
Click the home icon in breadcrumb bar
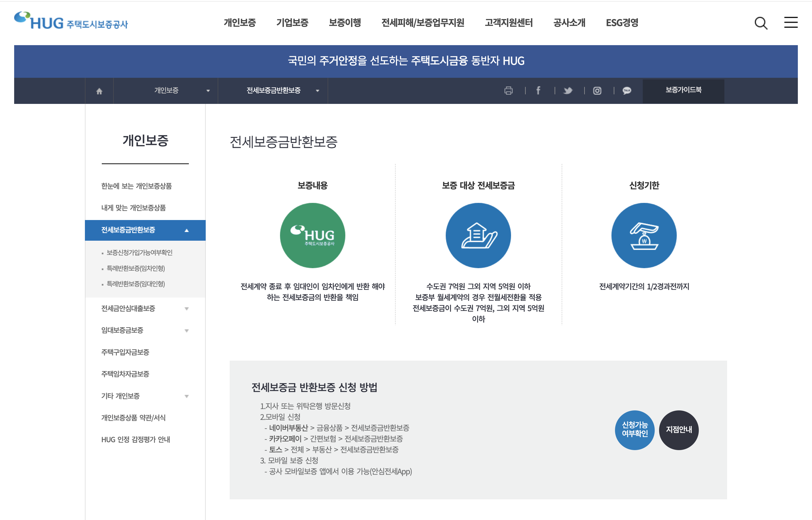click(99, 91)
